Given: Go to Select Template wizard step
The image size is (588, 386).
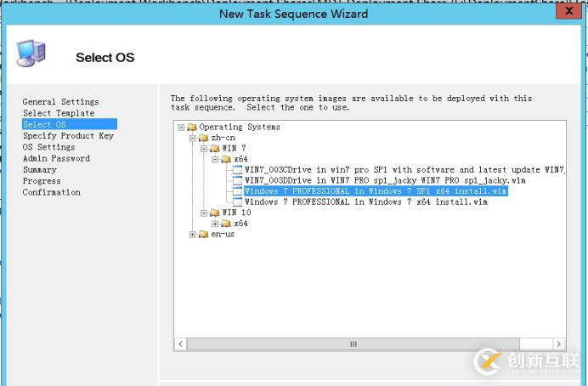Looking at the screenshot, I should (x=59, y=113).
